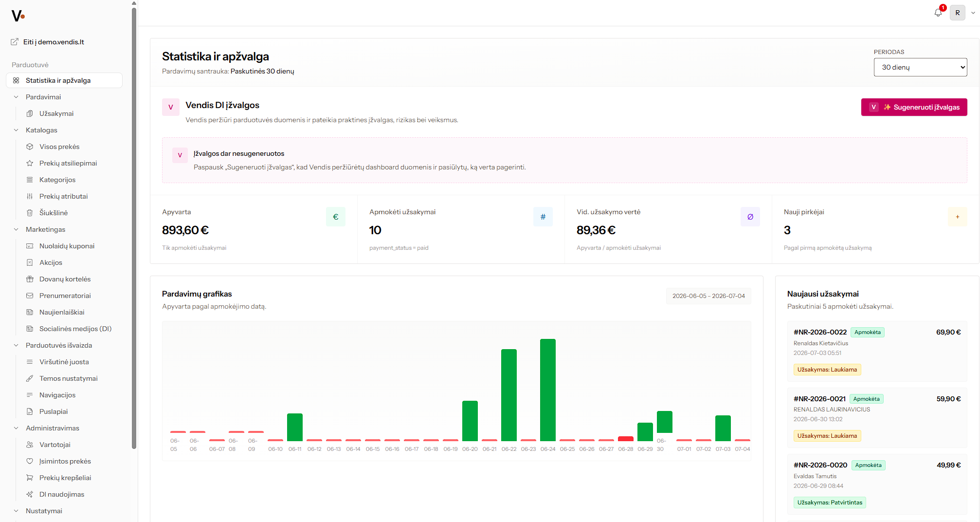The height and width of the screenshot is (522, 980).
Task: Click the average symbol icon on Vid. užsakymo vertė
Action: tap(750, 217)
